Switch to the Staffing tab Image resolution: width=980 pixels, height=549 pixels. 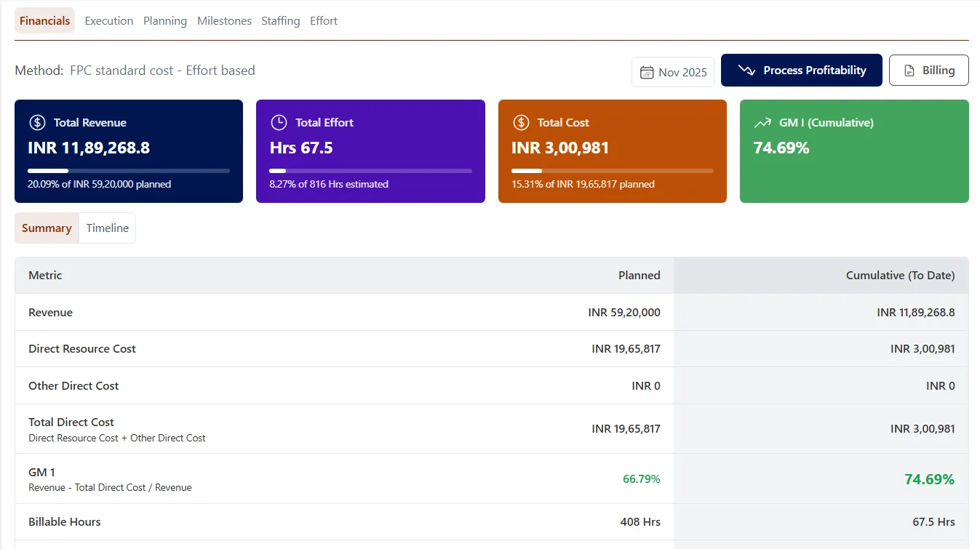281,20
